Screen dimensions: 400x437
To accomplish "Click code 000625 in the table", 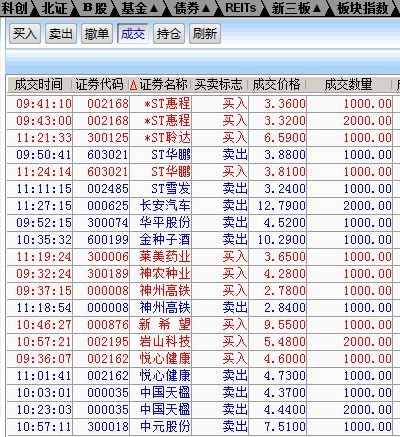I will click(x=108, y=206).
